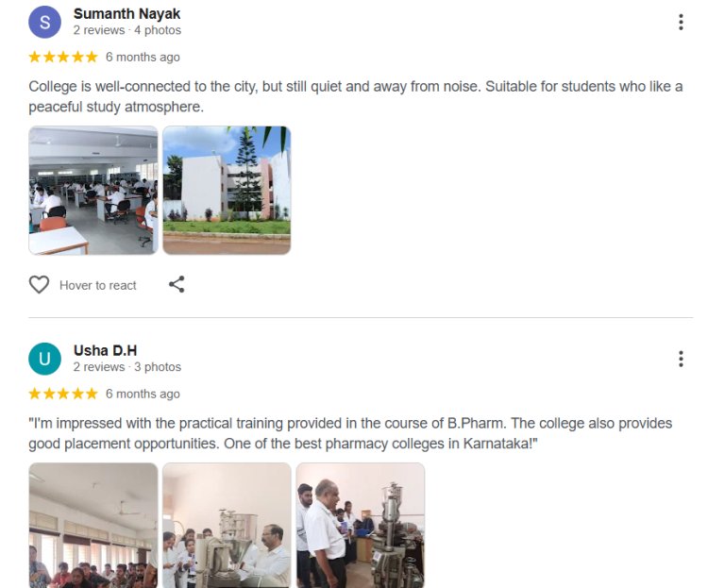Screen dimensions: 708x588
Task: Open the library reading room photo
Action: (x=93, y=190)
